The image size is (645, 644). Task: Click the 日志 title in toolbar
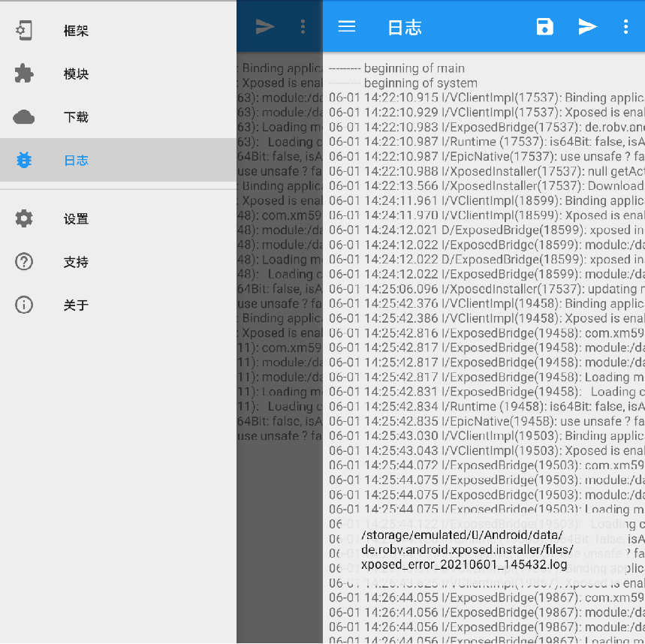pyautogui.click(x=405, y=28)
